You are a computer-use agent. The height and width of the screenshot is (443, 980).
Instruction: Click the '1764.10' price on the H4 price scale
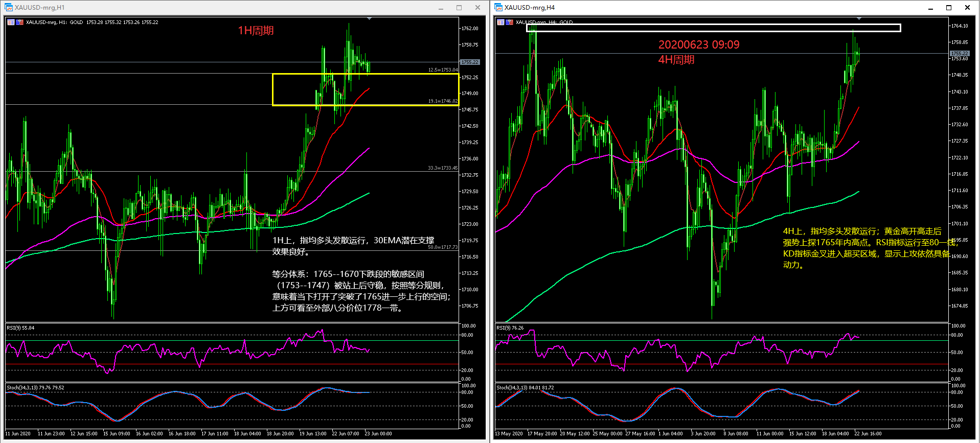(x=959, y=26)
